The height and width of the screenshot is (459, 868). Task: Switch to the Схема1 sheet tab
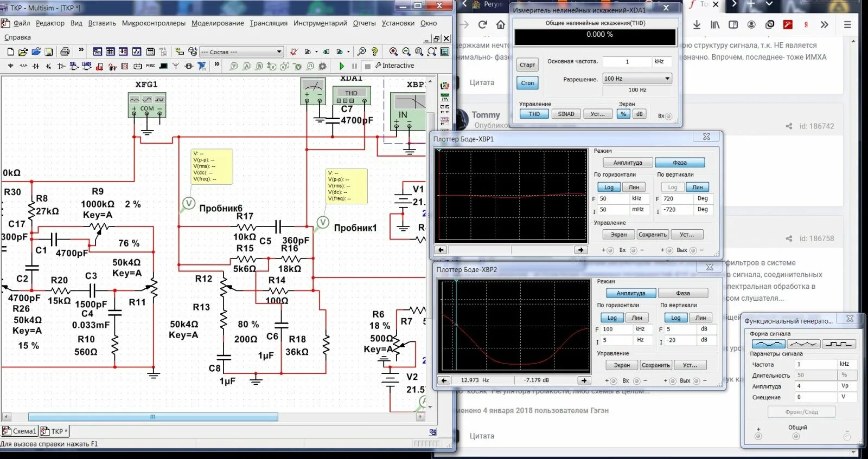coord(20,431)
